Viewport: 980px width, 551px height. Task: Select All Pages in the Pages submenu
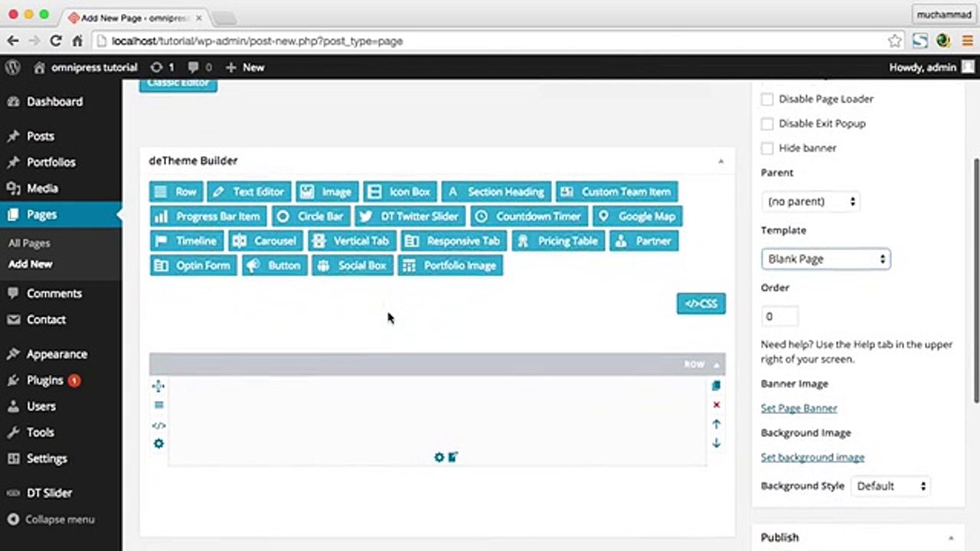tap(29, 243)
